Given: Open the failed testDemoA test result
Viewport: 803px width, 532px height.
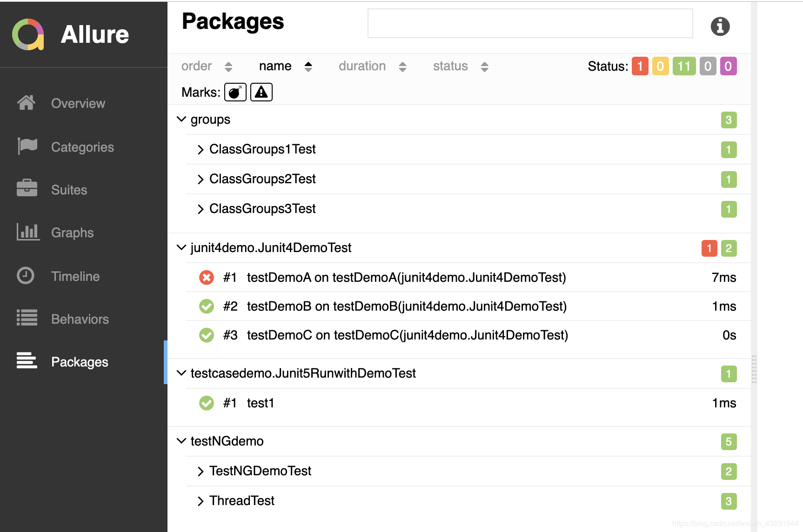Looking at the screenshot, I should point(406,278).
